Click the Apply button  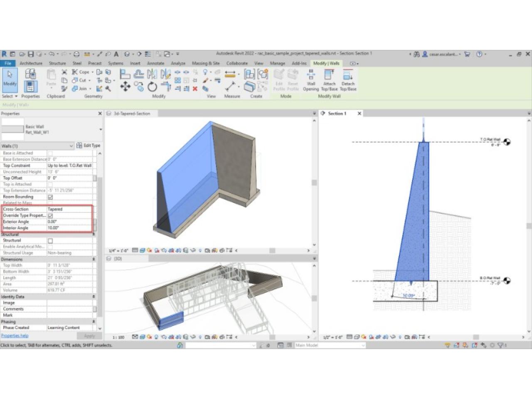[x=89, y=336]
